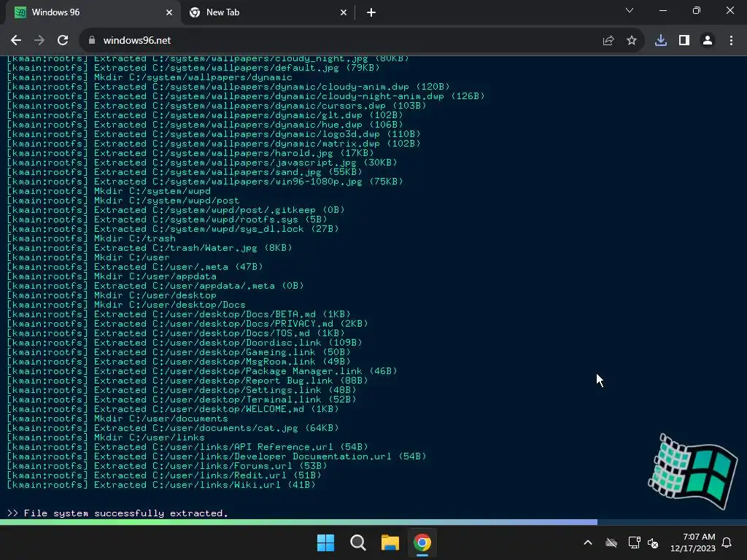
Task: Click the Windows 96 flag logo
Action: click(693, 470)
